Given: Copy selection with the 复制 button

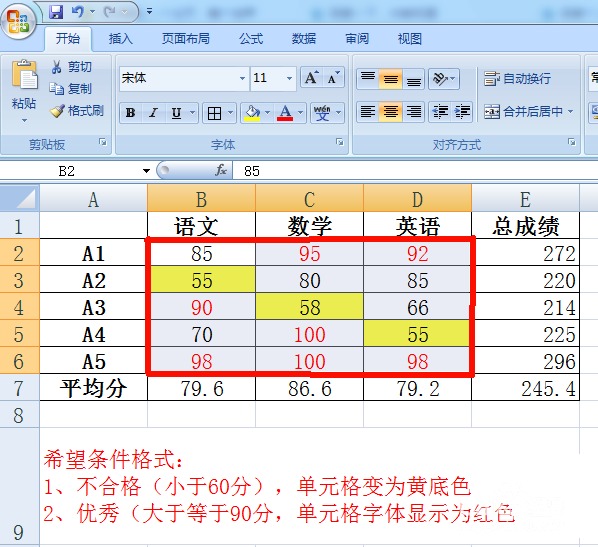Looking at the screenshot, I should pos(71,88).
